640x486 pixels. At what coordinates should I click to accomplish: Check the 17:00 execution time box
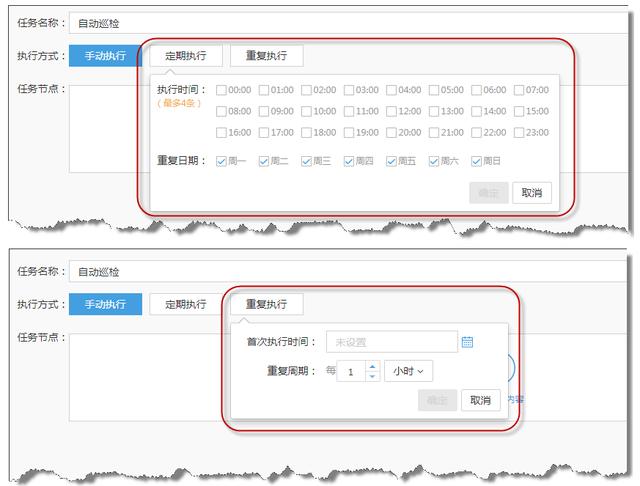[x=264, y=133]
